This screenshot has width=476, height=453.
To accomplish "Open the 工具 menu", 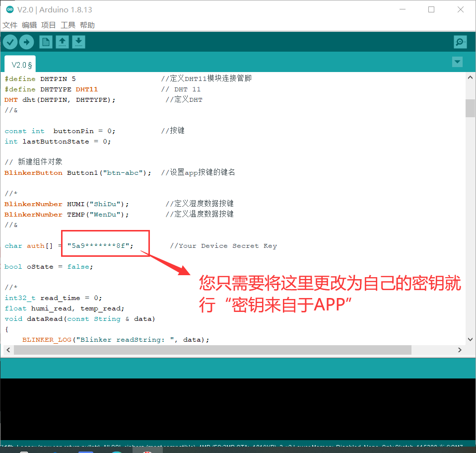I will coord(68,25).
